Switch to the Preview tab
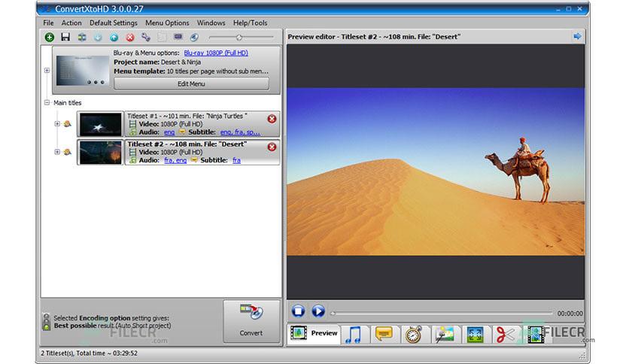The height and width of the screenshot is (364, 629). pos(314,332)
